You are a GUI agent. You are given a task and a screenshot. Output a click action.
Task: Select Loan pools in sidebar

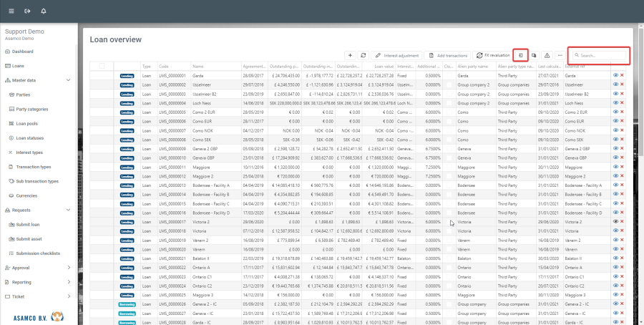(x=29, y=123)
